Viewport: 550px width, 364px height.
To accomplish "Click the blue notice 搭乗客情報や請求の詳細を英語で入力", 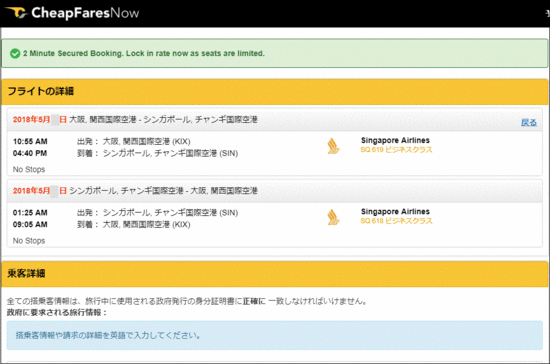I will (x=275, y=335).
